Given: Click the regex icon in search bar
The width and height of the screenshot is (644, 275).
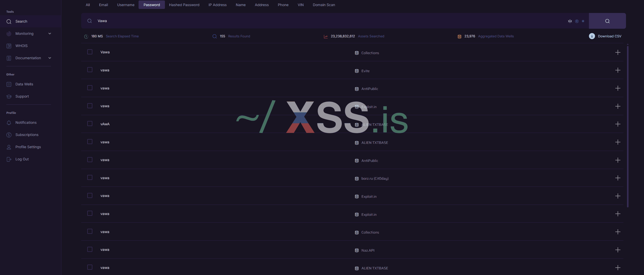Looking at the screenshot, I should coord(577,21).
